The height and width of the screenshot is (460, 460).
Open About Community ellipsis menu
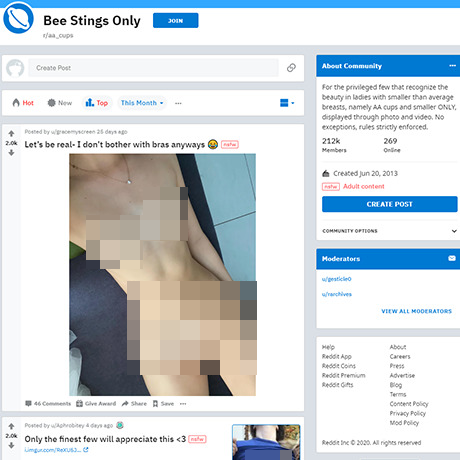tap(452, 66)
